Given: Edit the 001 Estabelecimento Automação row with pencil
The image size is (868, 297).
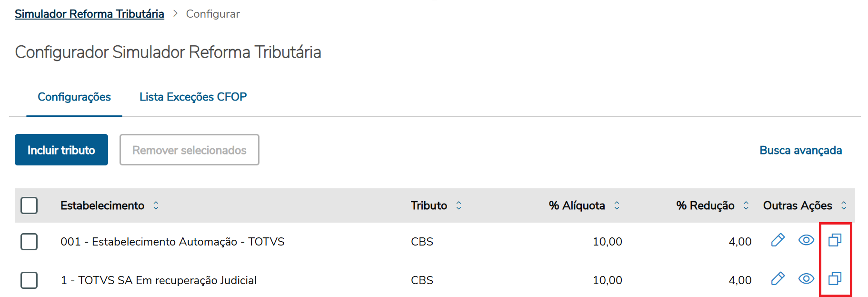Looking at the screenshot, I should [778, 240].
